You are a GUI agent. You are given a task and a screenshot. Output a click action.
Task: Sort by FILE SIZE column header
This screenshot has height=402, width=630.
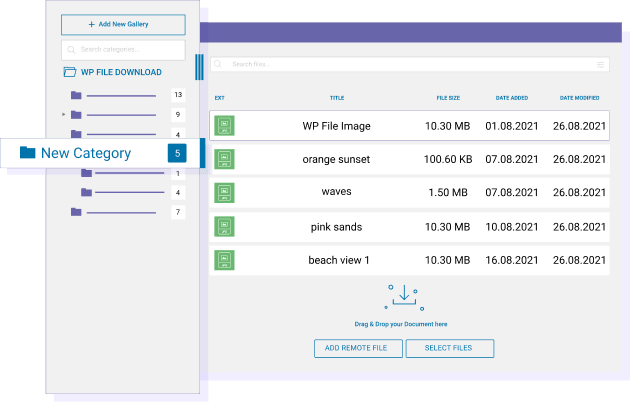pyautogui.click(x=448, y=98)
